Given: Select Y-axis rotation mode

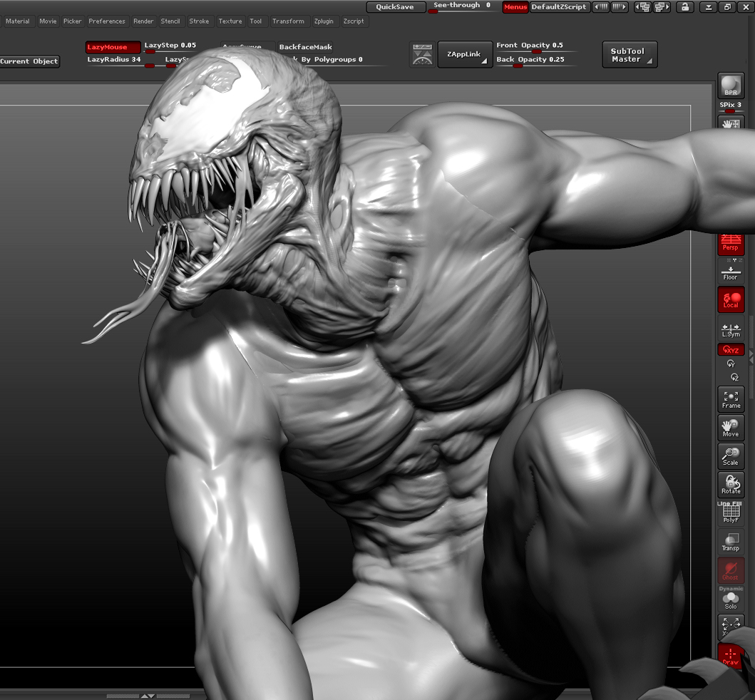Looking at the screenshot, I should coord(731,364).
